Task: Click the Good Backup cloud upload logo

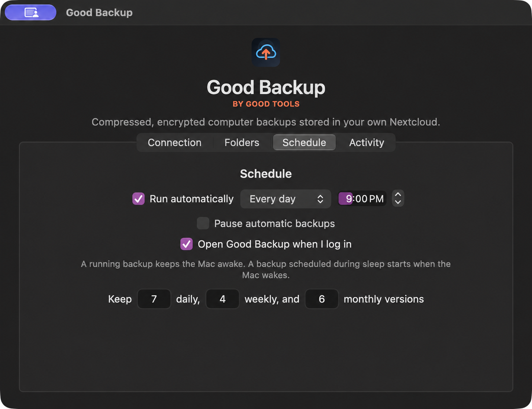Action: (x=266, y=52)
